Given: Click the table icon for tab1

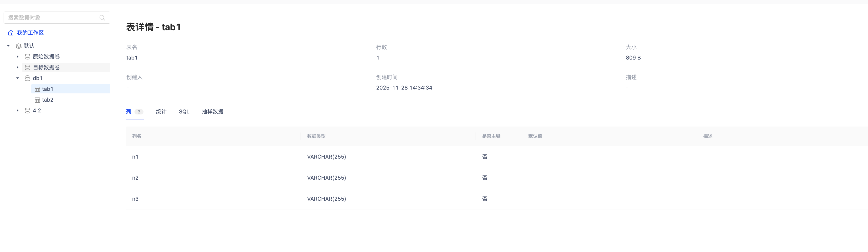Looking at the screenshot, I should click(37, 89).
